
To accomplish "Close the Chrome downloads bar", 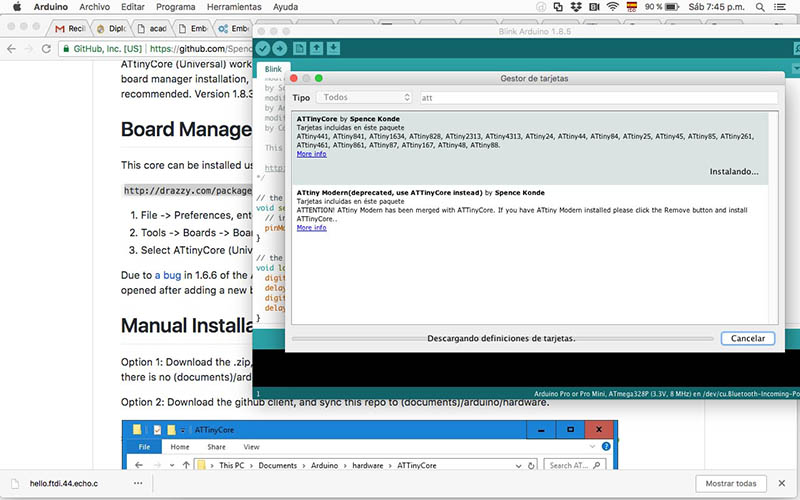I will [x=782, y=483].
